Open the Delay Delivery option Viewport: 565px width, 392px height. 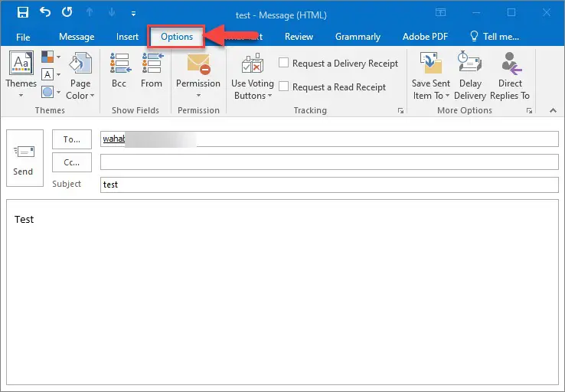click(470, 76)
